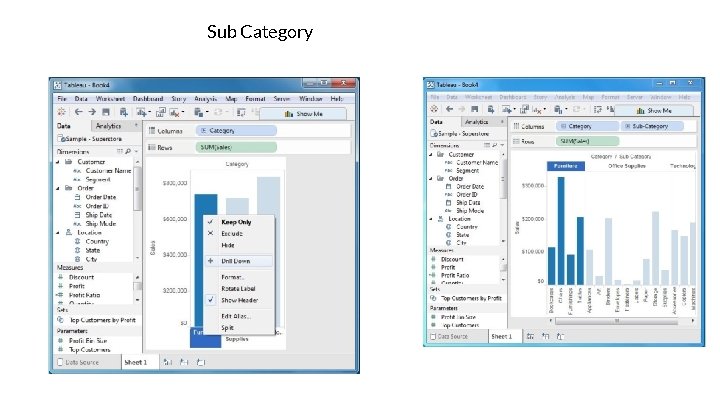Click Show Me button in right window
The width and height of the screenshot is (720, 405).
654,111
